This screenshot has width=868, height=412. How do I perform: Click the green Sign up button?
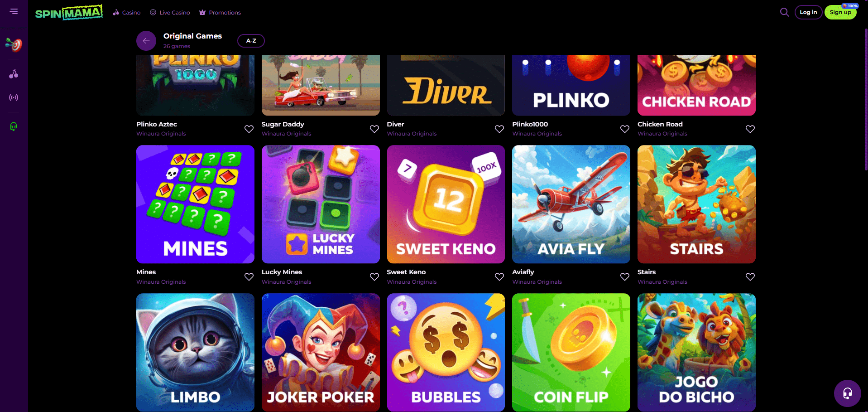click(840, 12)
